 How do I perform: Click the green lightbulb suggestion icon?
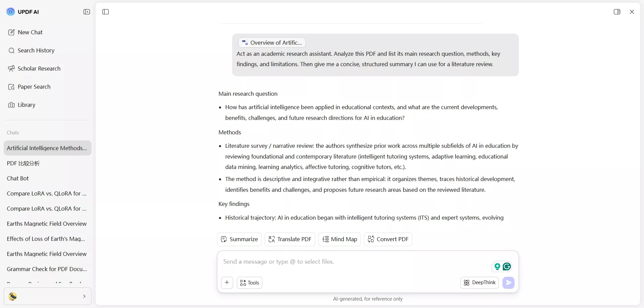click(497, 267)
